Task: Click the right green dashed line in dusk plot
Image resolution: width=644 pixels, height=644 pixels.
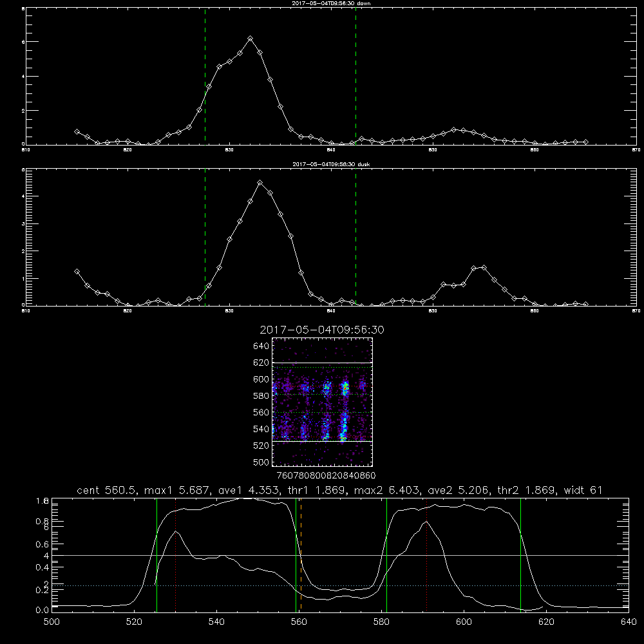Action: tap(355, 237)
